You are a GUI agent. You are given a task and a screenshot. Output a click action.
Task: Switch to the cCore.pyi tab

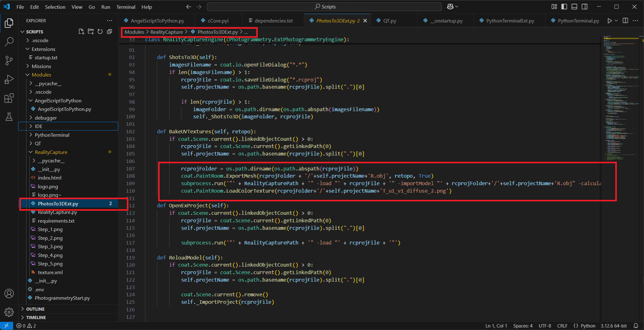218,21
